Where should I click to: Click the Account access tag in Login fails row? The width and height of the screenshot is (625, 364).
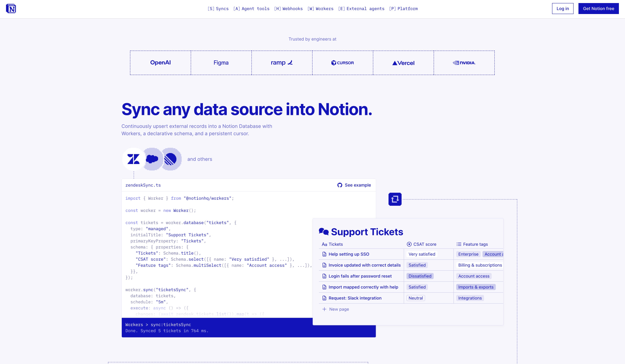pos(474,276)
